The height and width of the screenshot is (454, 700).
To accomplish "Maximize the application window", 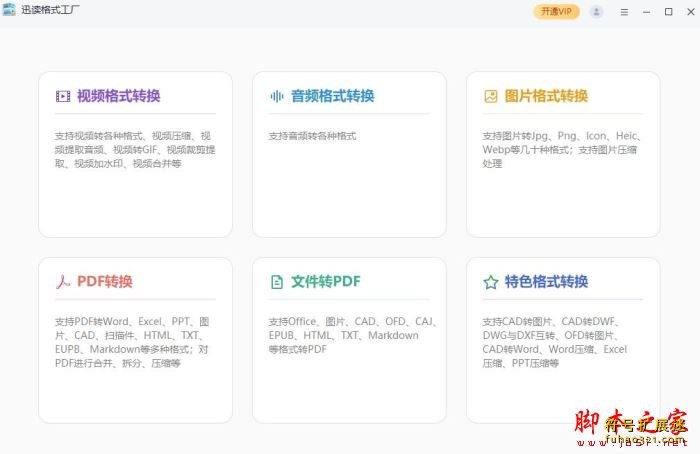I will click(x=668, y=12).
